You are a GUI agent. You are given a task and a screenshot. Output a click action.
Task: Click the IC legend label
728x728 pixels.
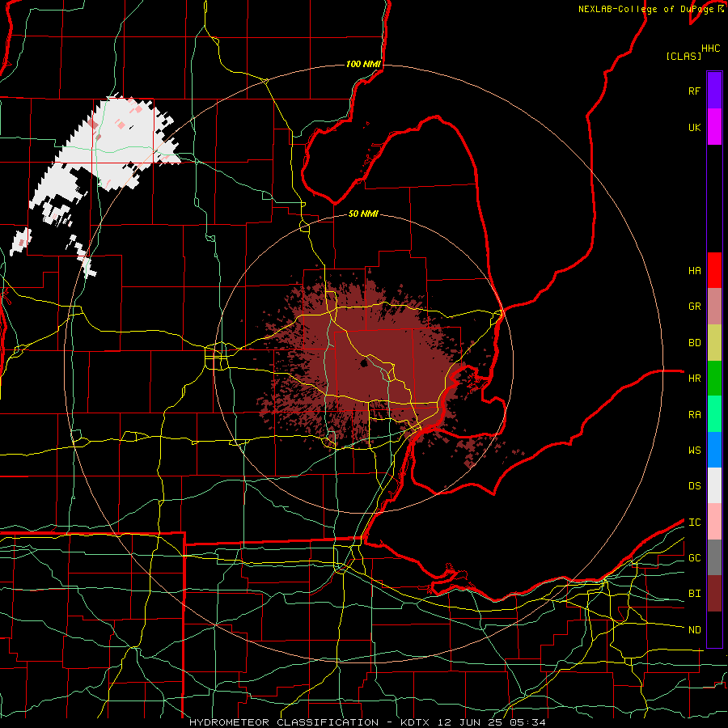pyautogui.click(x=694, y=522)
